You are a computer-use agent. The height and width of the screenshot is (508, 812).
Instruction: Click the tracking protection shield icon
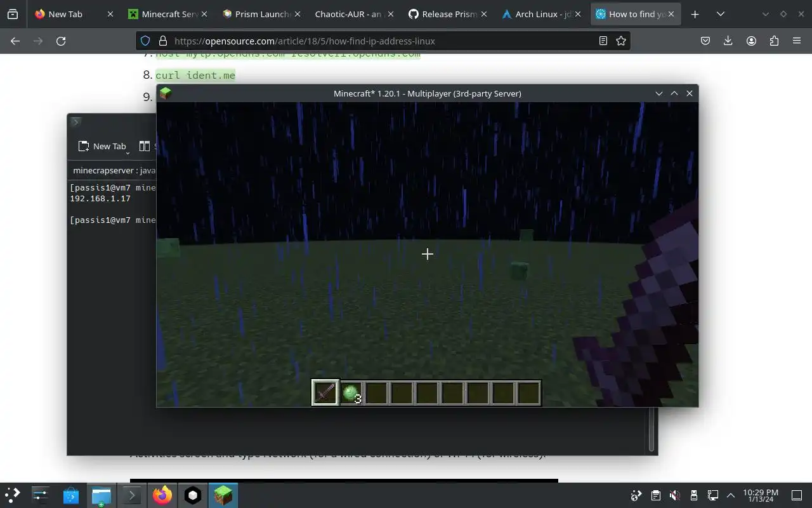pyautogui.click(x=145, y=41)
